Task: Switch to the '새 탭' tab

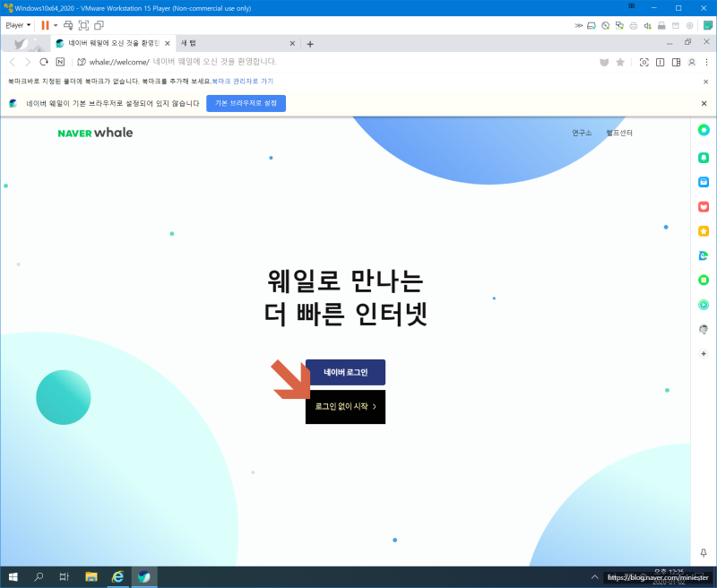Action: [237, 43]
